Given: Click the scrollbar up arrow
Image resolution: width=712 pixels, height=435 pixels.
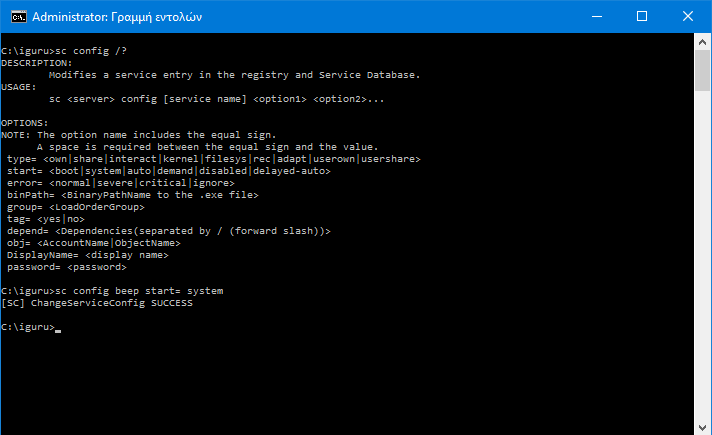Looking at the screenshot, I should (x=703, y=42).
